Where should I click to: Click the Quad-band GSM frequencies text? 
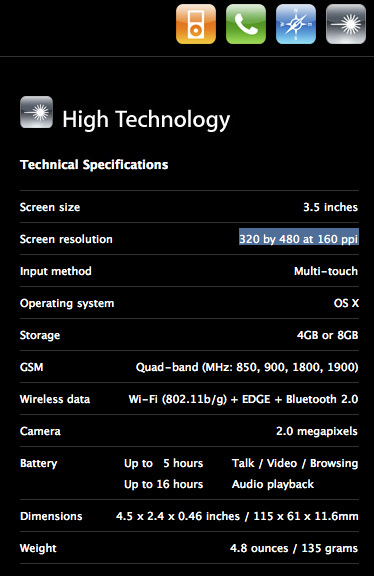tap(247, 367)
